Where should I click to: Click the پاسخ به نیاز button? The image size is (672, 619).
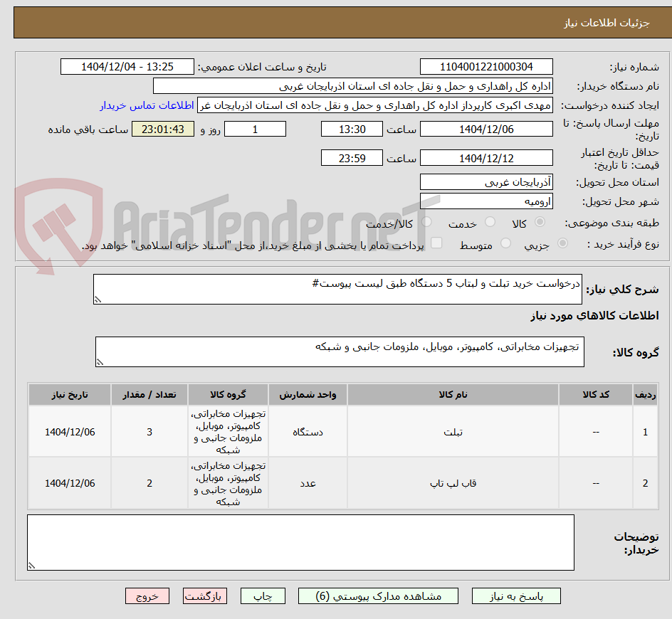click(516, 596)
